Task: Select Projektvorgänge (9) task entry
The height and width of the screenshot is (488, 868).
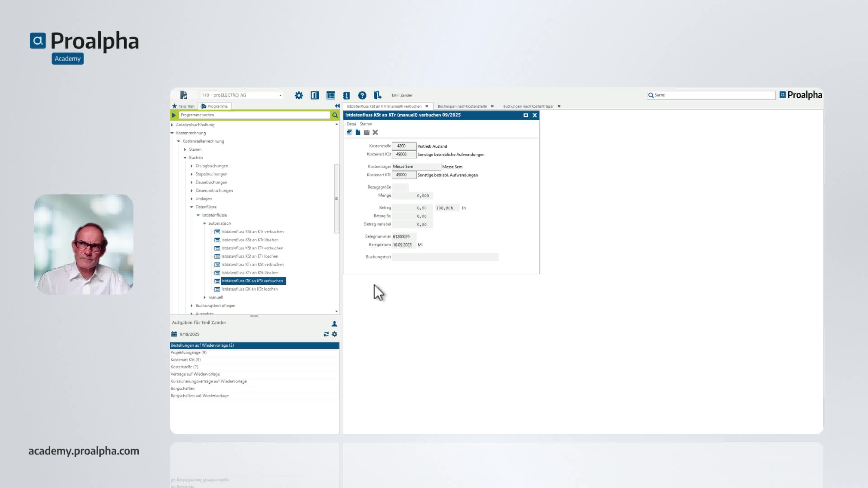Action: click(188, 353)
